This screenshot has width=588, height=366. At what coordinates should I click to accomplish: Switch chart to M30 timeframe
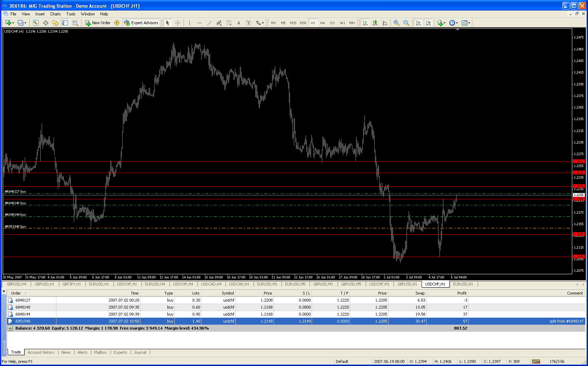(x=303, y=23)
